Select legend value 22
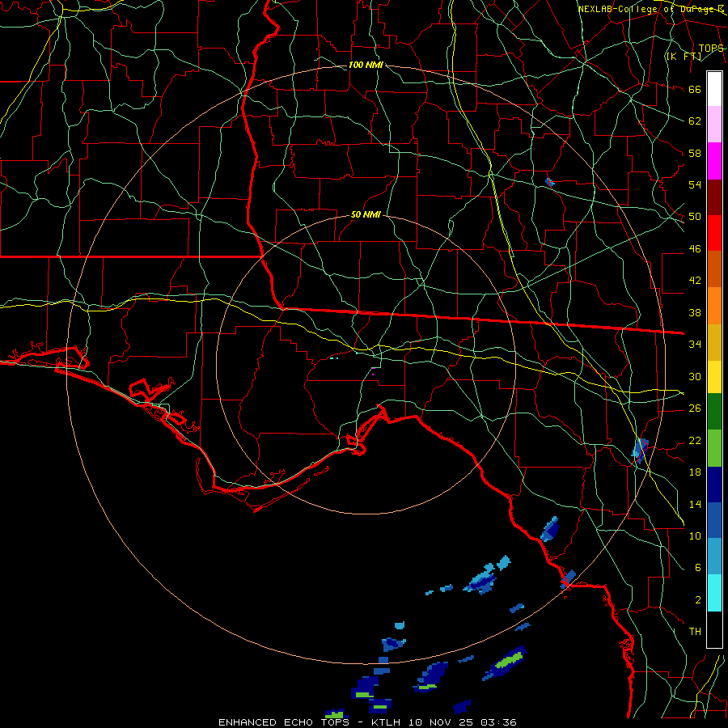Screen dimensions: 728x728 pos(695,440)
